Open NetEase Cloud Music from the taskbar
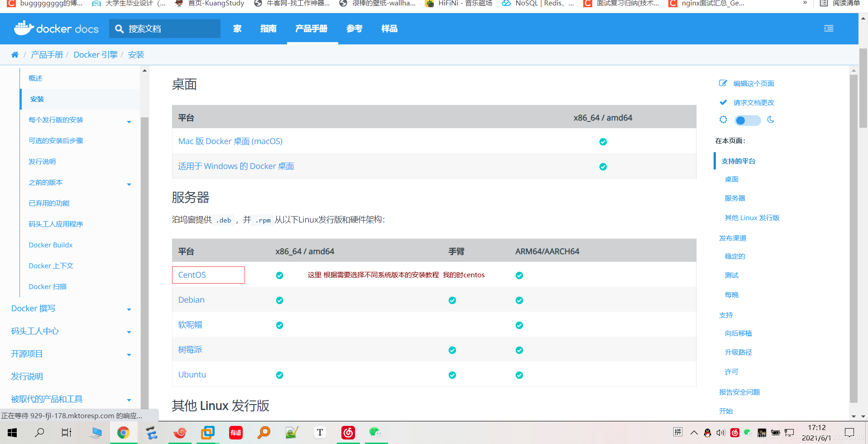The image size is (868, 444). [348, 433]
